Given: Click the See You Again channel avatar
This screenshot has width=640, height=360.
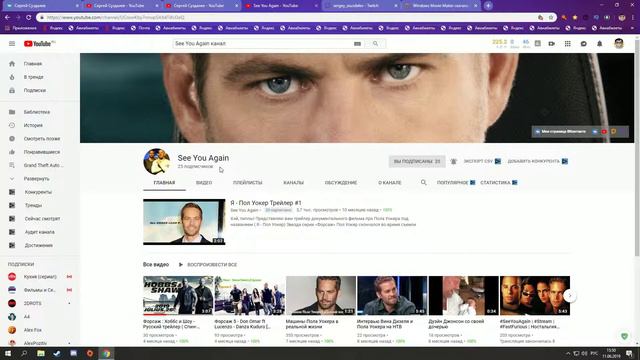Looking at the screenshot, I should click(156, 161).
